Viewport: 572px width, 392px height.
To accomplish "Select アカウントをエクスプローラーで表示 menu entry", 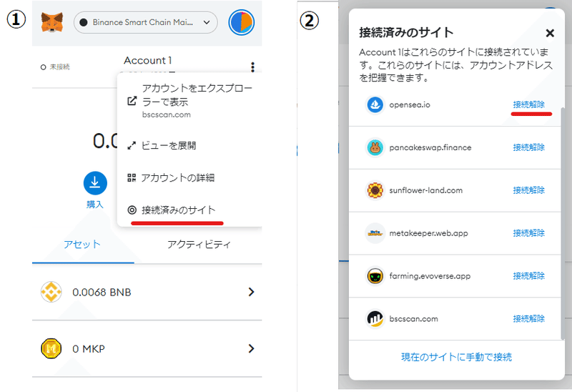I will coord(190,101).
